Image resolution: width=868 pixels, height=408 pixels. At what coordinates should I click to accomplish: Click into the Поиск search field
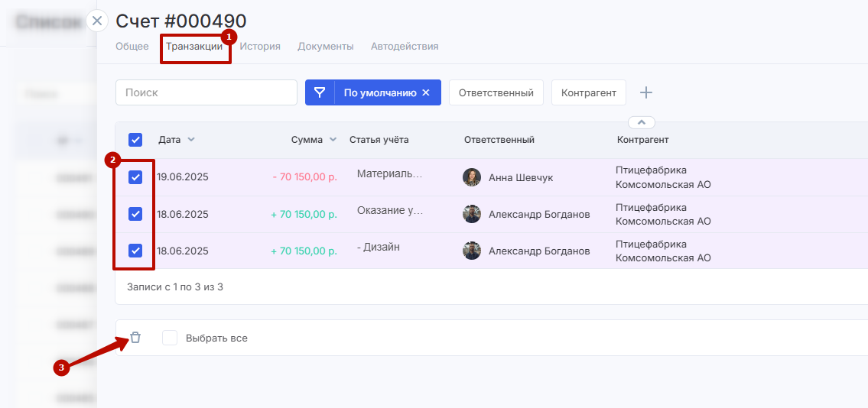click(x=206, y=92)
